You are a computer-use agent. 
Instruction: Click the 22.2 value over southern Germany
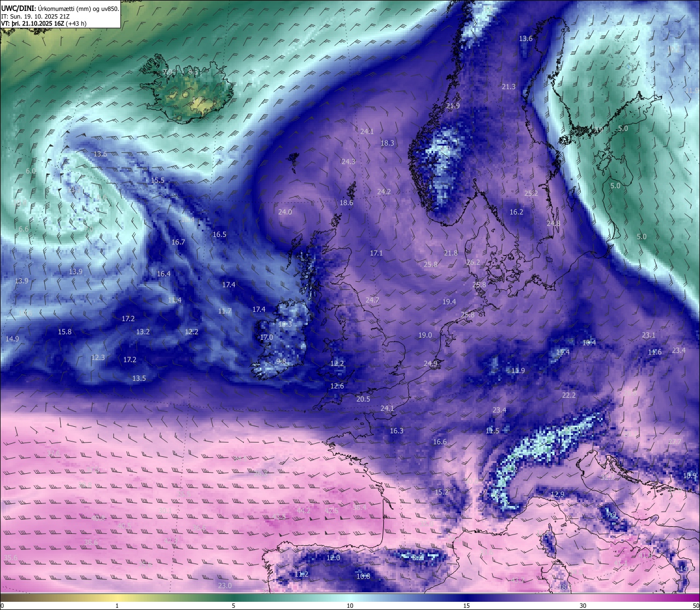pos(569,395)
